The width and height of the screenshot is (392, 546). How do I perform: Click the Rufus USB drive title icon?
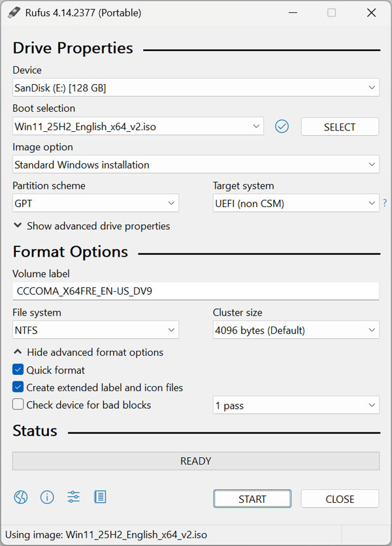click(x=14, y=12)
